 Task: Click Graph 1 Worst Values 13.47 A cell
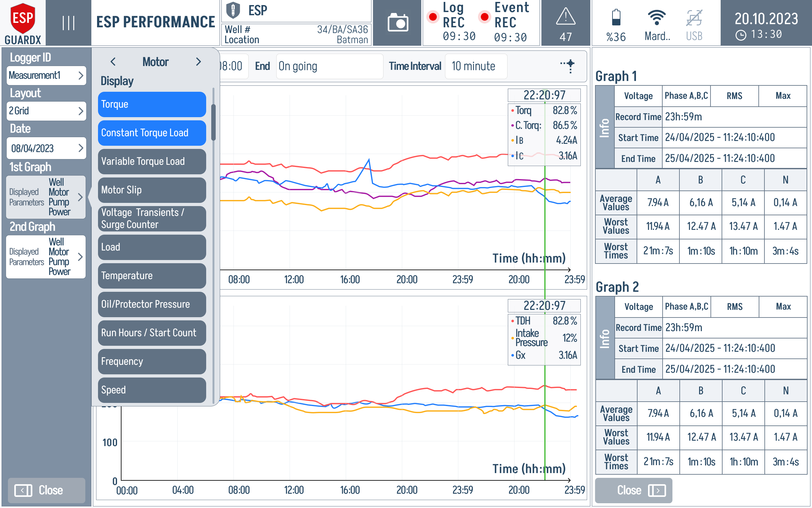click(743, 226)
